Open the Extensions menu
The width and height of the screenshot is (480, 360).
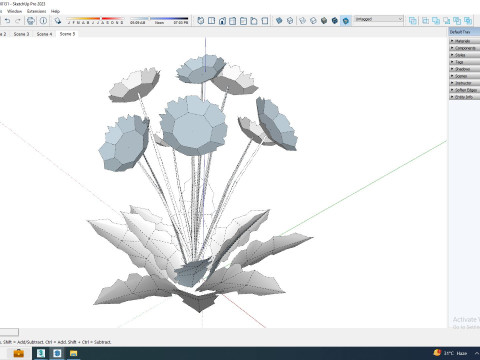36,11
